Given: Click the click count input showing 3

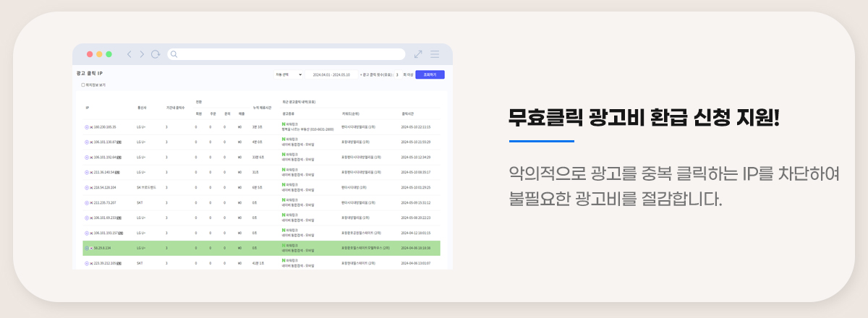Looking at the screenshot, I should (x=397, y=74).
